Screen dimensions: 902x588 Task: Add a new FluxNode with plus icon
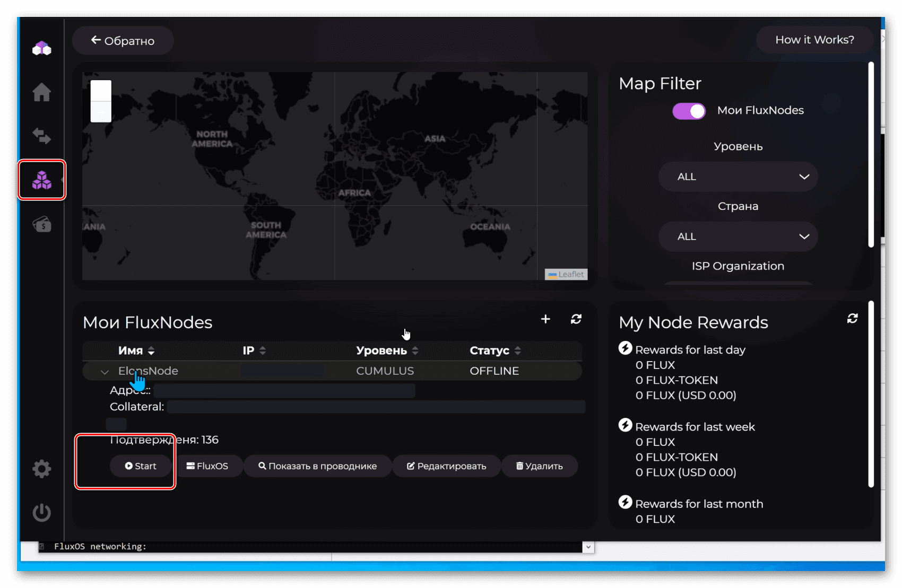tap(545, 319)
